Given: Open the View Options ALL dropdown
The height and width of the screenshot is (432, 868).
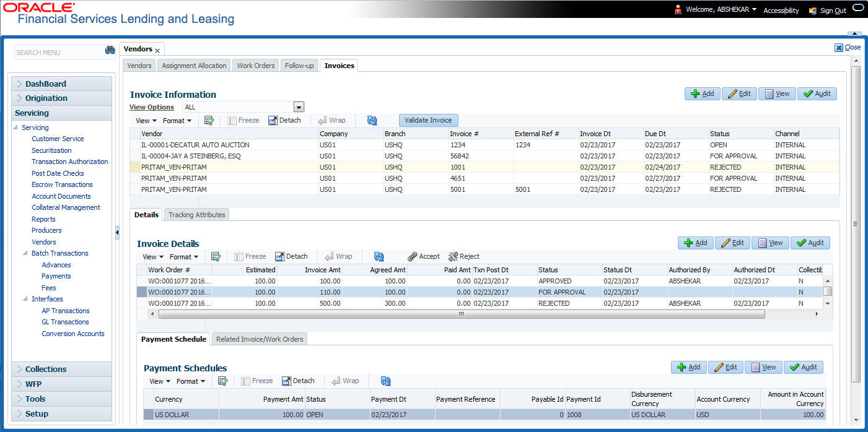Looking at the screenshot, I should (x=299, y=107).
